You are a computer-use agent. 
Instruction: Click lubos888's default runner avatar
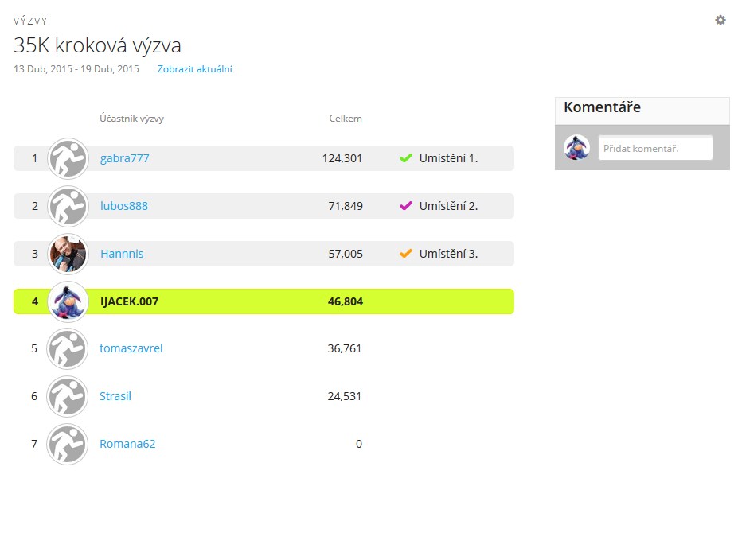pos(68,206)
